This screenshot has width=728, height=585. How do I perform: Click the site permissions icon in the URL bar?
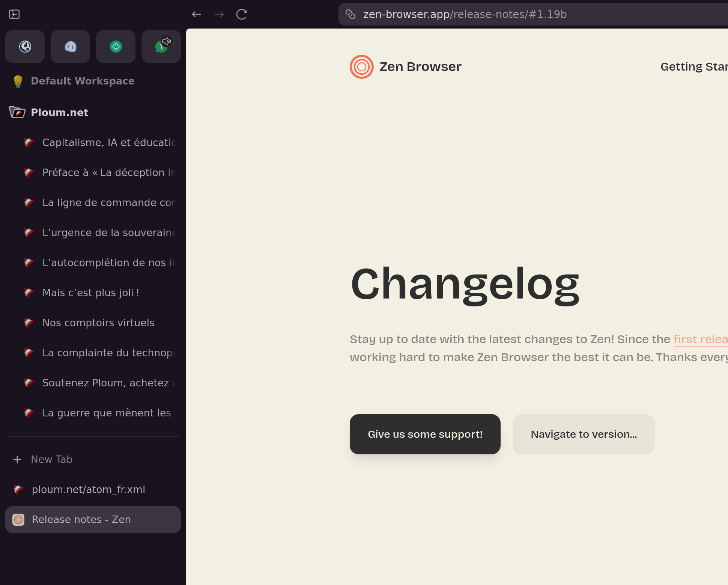[x=350, y=14]
